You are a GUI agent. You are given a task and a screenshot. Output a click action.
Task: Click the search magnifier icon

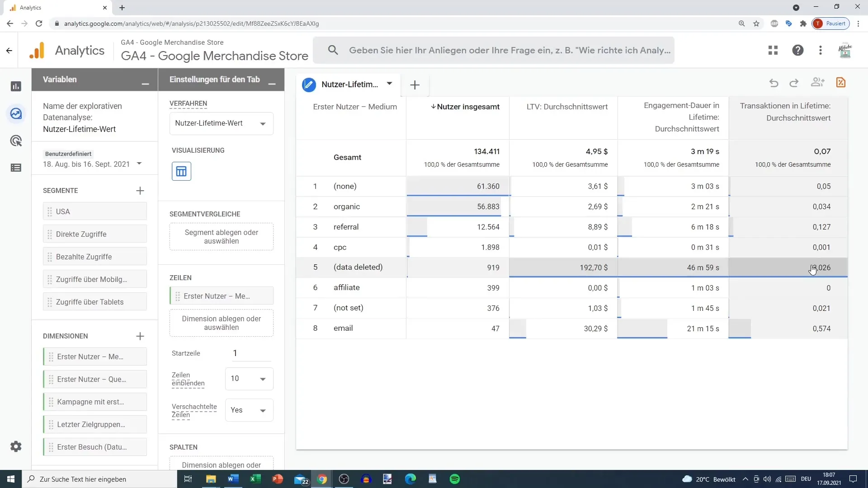point(333,50)
